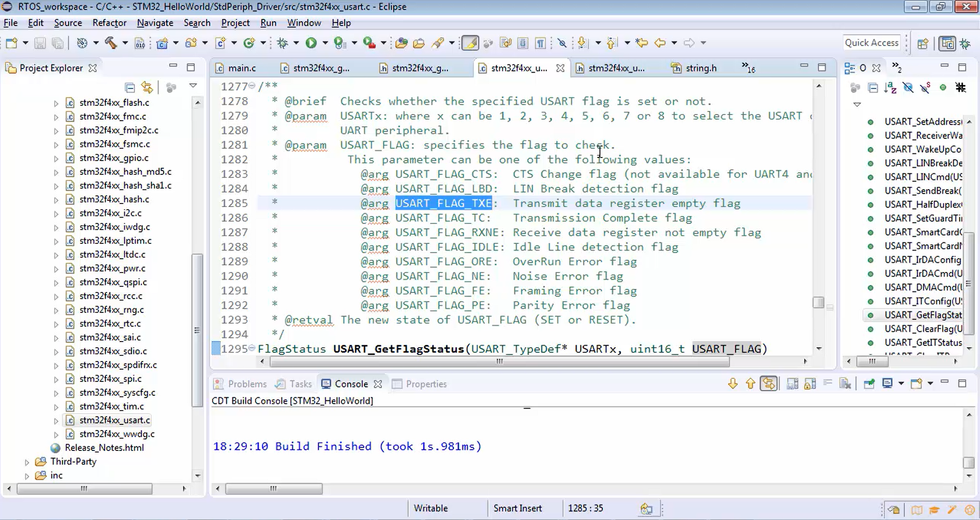Collapse the comment fold at line 1277
Image resolution: width=980 pixels, height=520 pixels.
(252, 86)
